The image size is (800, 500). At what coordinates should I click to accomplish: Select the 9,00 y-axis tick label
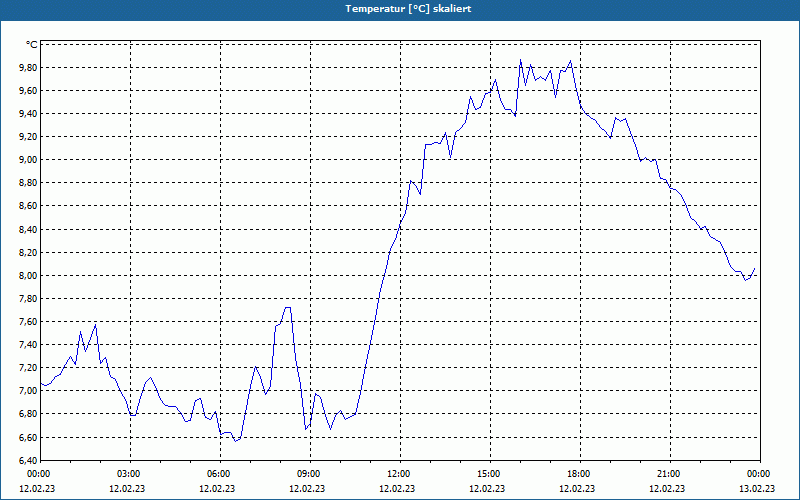click(x=29, y=160)
